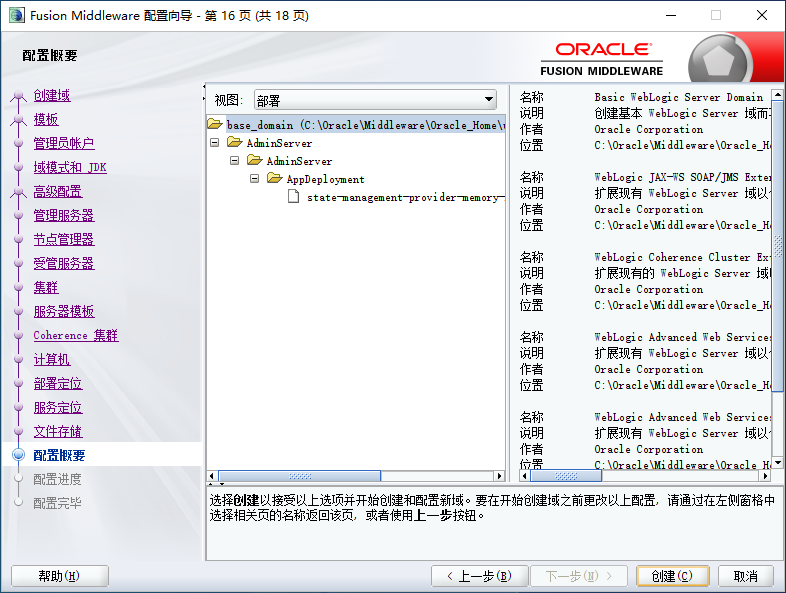
Task: Open the 服务器模板 page link
Action: (64, 312)
